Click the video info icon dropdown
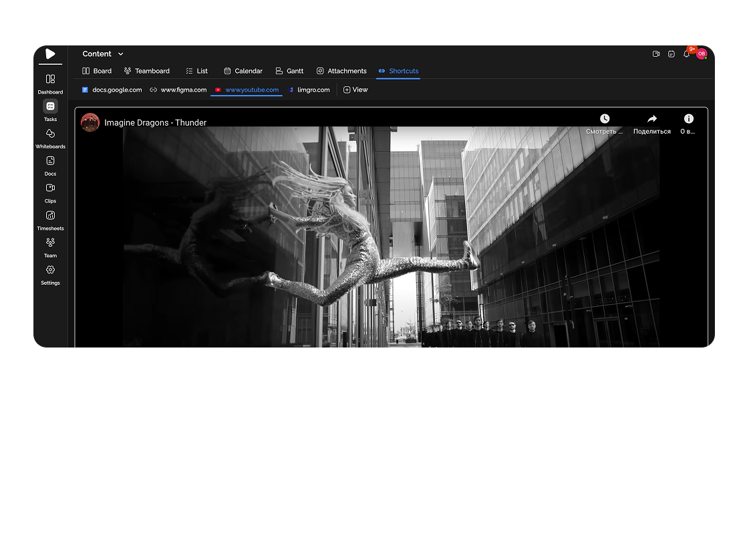Screen dimensions: 747x560 (x=688, y=118)
